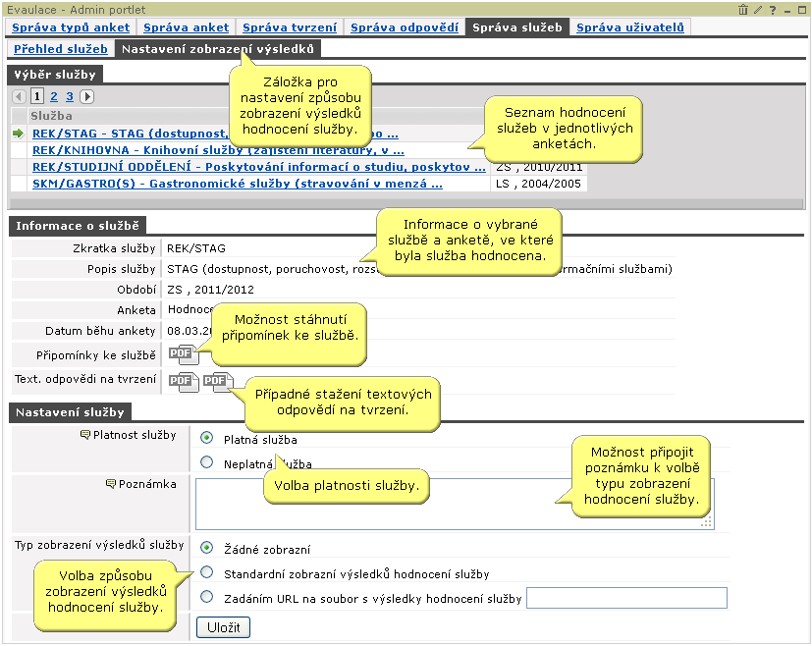Click the 'LS , 2004/2005' period cell
This screenshot has height=646, width=812.
(539, 184)
